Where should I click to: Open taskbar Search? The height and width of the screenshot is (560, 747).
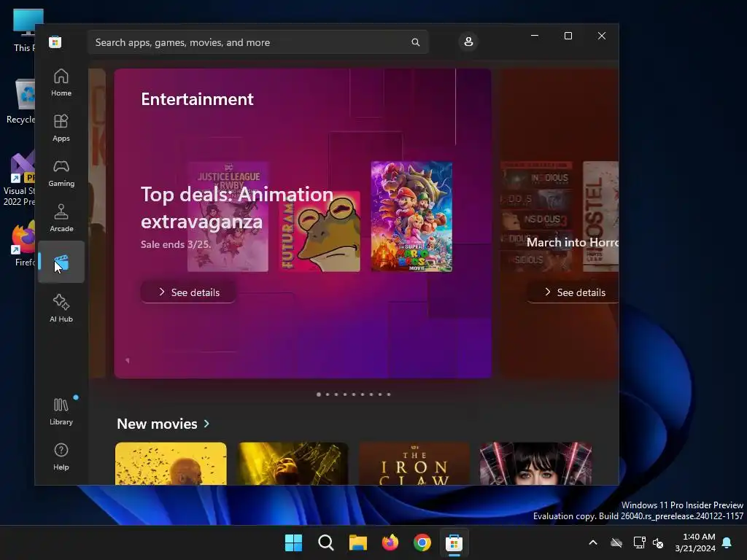pyautogui.click(x=326, y=542)
